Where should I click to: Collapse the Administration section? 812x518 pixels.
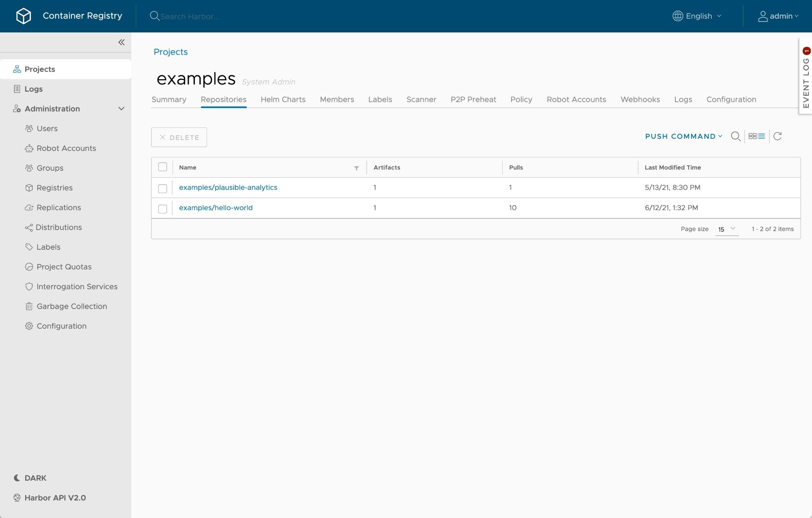click(121, 108)
